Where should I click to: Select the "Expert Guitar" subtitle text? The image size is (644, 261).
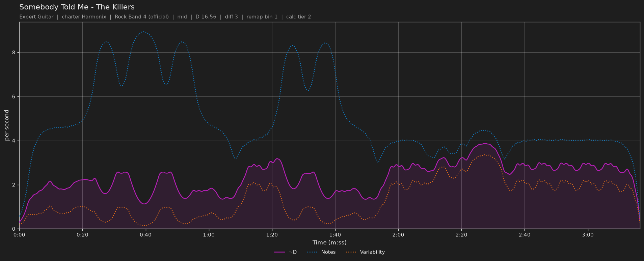tap(36, 17)
